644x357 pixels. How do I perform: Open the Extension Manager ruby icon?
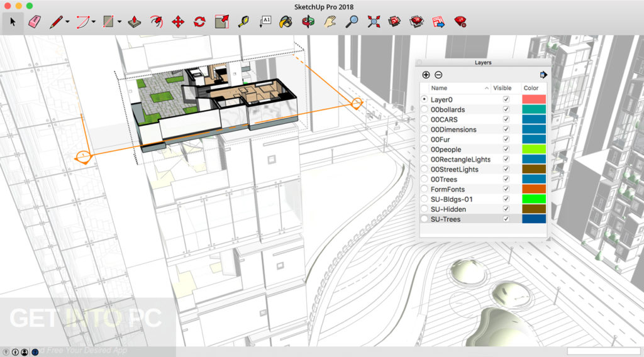point(460,22)
